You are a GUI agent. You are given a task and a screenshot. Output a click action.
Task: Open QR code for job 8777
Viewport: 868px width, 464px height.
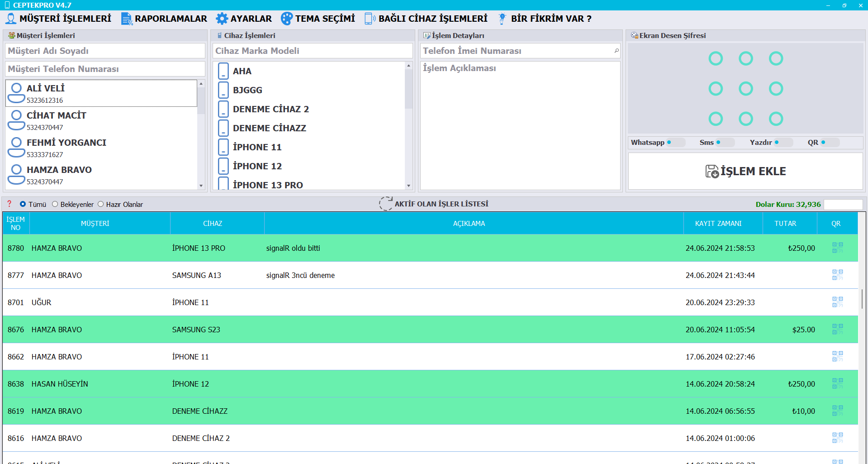coord(837,275)
